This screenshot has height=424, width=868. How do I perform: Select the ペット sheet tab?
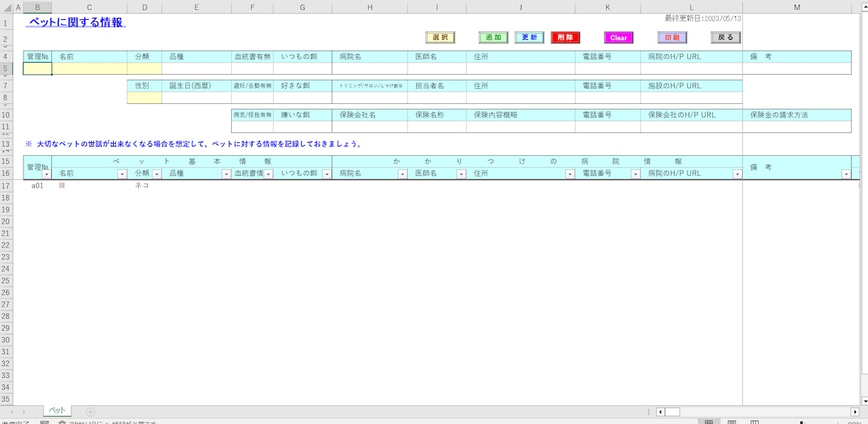[x=57, y=411]
